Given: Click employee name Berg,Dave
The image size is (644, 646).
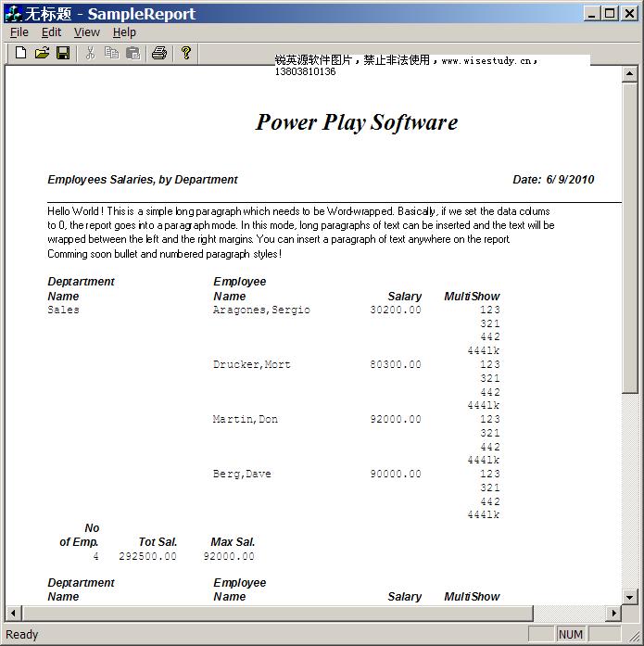Looking at the screenshot, I should pyautogui.click(x=242, y=475).
